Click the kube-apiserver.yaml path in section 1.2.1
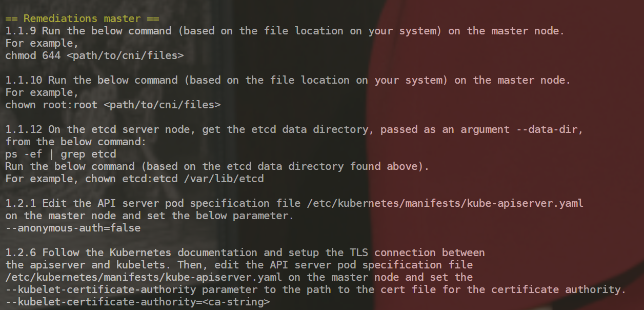The width and height of the screenshot is (644, 310). pyautogui.click(x=445, y=203)
